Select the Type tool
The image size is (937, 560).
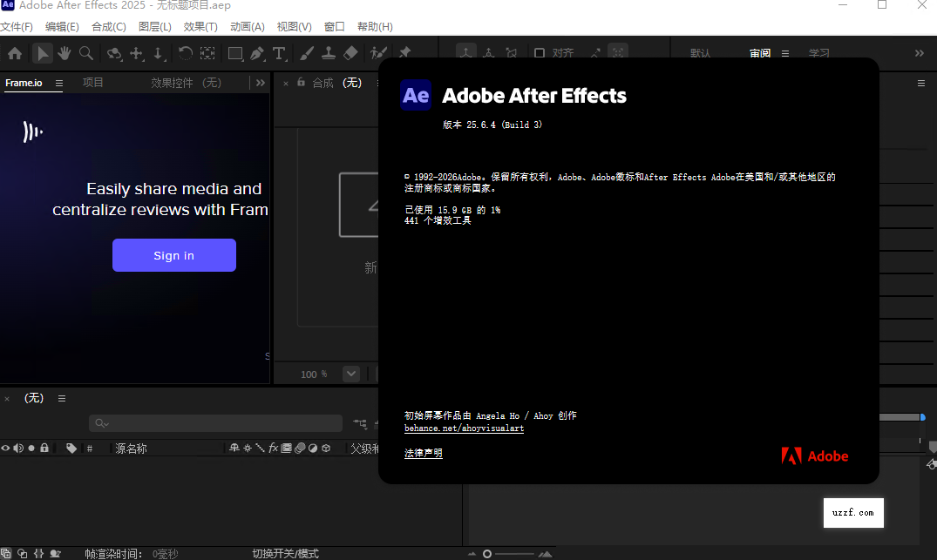279,53
